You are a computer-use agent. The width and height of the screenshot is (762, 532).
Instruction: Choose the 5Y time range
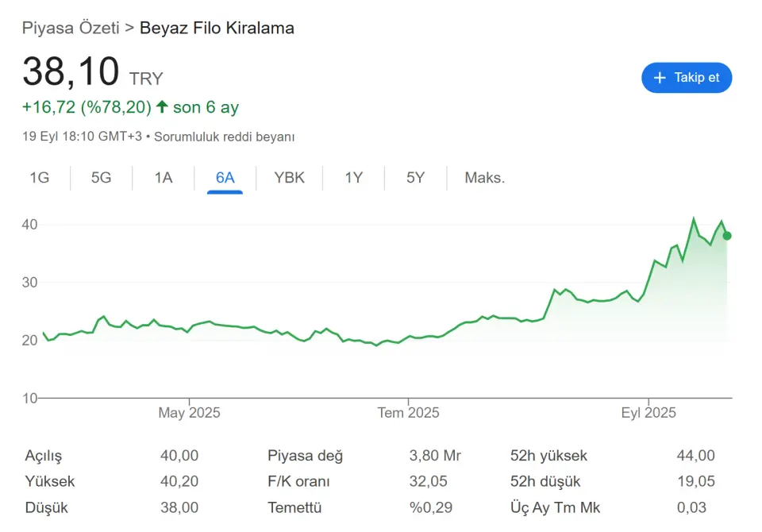415,178
